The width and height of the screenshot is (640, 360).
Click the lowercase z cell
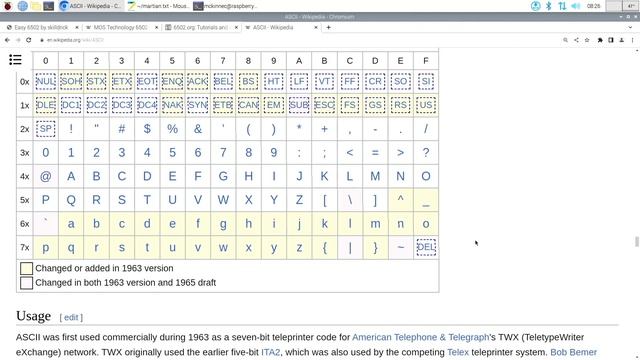299,247
